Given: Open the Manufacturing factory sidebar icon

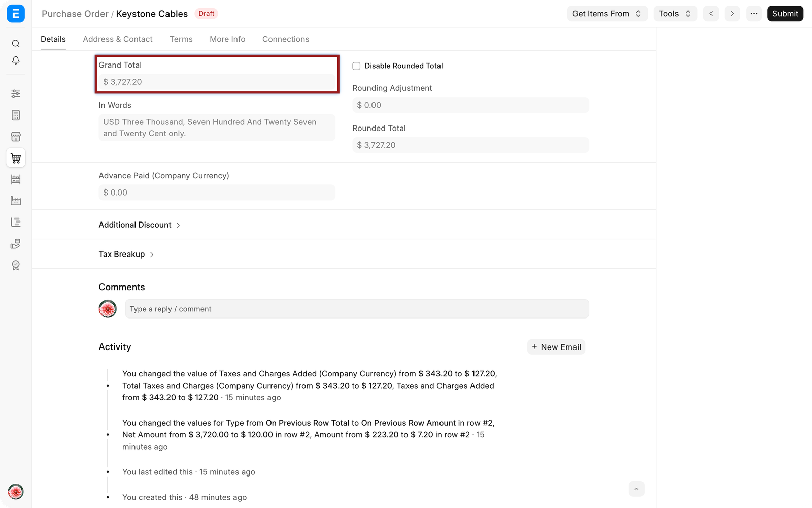Looking at the screenshot, I should pyautogui.click(x=16, y=201).
